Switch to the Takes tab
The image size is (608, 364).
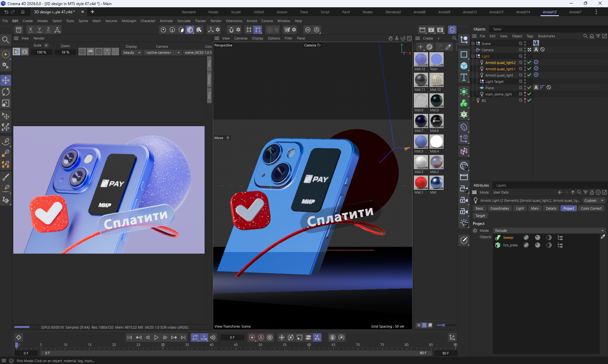497,29
